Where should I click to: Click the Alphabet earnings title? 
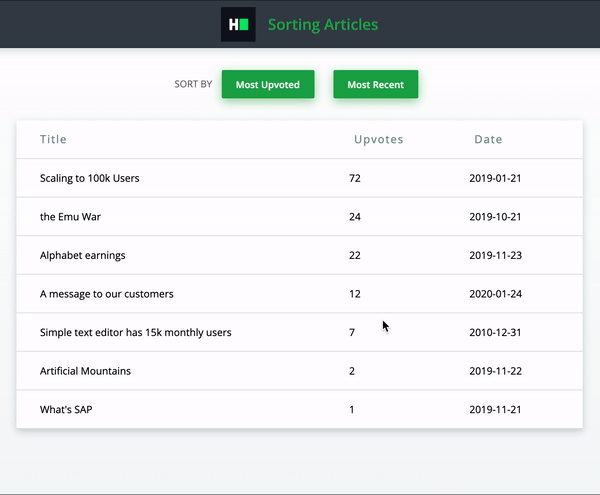(x=83, y=256)
